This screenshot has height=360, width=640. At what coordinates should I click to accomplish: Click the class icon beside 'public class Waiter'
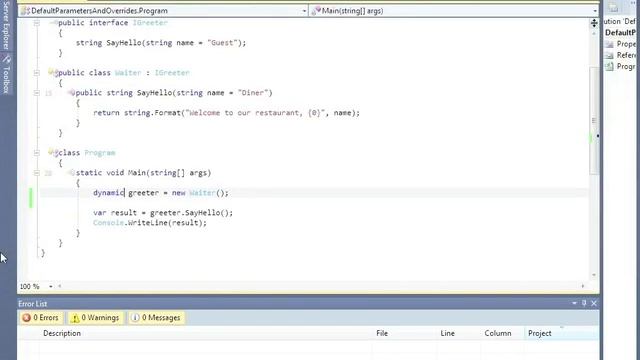[52, 73]
